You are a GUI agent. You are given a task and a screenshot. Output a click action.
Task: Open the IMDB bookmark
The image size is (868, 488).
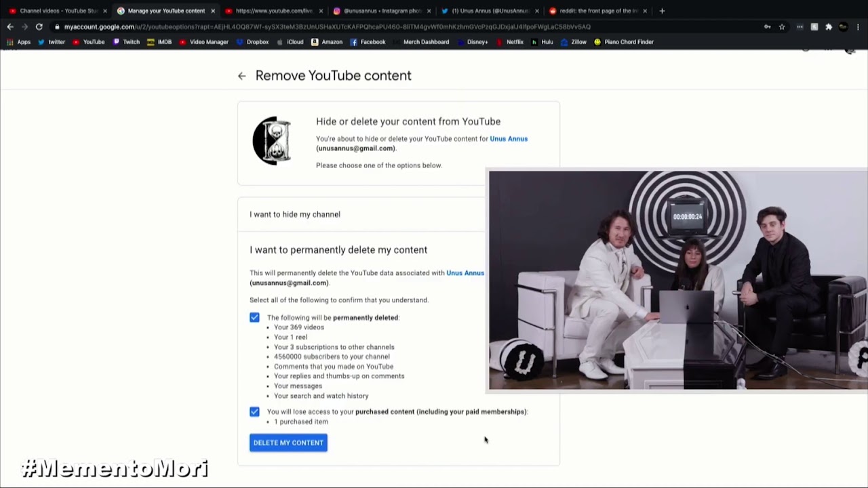pyautogui.click(x=159, y=42)
